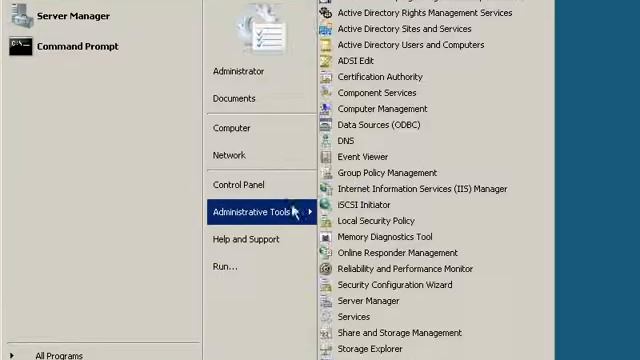This screenshot has width=640, height=360.
Task: Click Active Directory Users and Computers icon
Action: [x=326, y=44]
